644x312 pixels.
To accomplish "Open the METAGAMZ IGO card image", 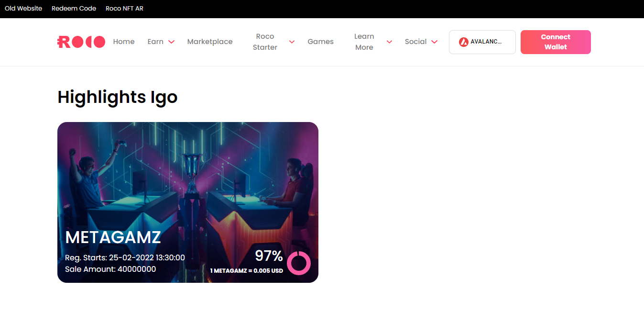I will (x=188, y=202).
